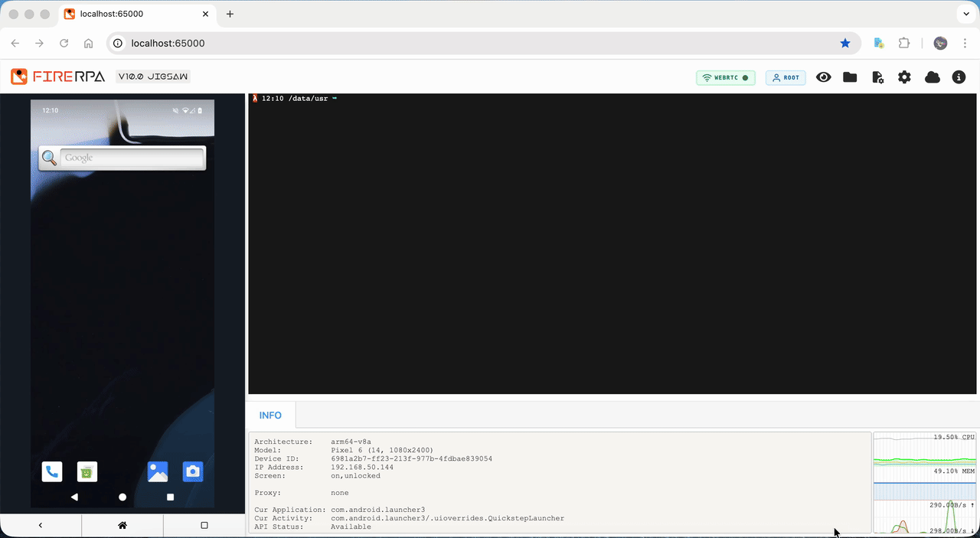Click the network throughput graph
Image resolution: width=980 pixels, height=538 pixels.
(x=925, y=517)
